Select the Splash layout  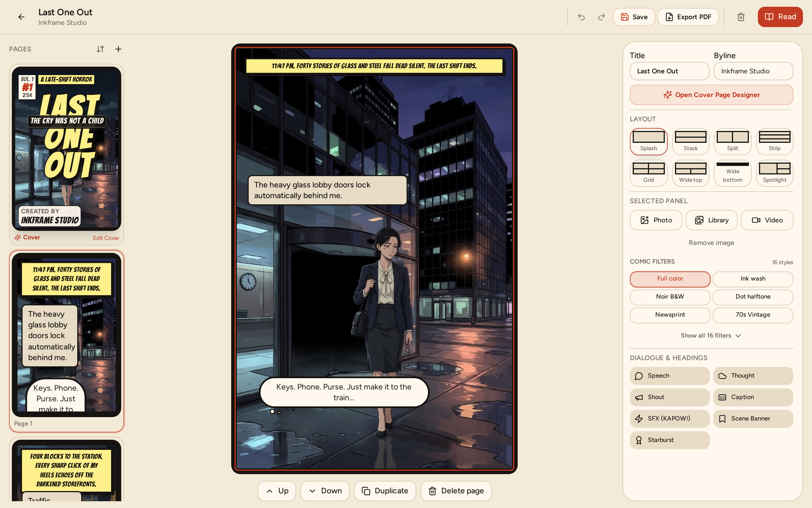648,141
